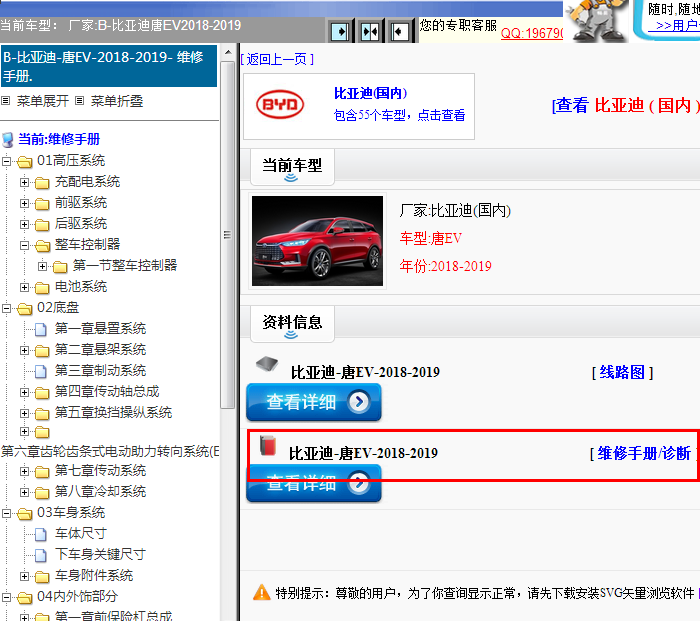Click the left-arrow panel button in top toolbar
Image resolution: width=700 pixels, height=621 pixels.
pos(400,32)
